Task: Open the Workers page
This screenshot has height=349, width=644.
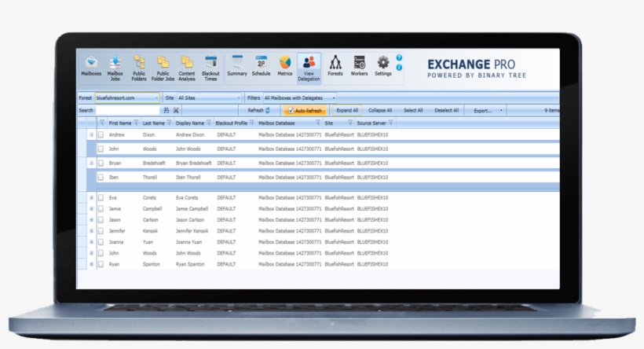Action: pos(359,66)
